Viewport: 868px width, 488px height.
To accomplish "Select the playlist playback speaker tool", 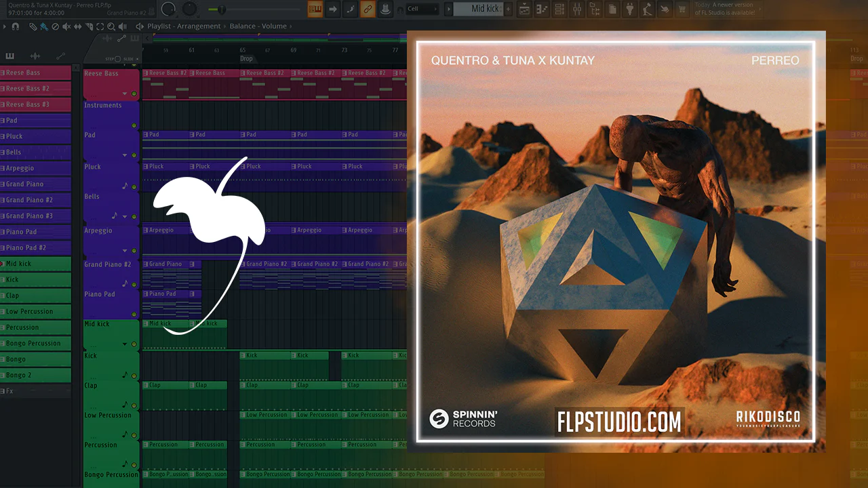I will pyautogui.click(x=123, y=26).
